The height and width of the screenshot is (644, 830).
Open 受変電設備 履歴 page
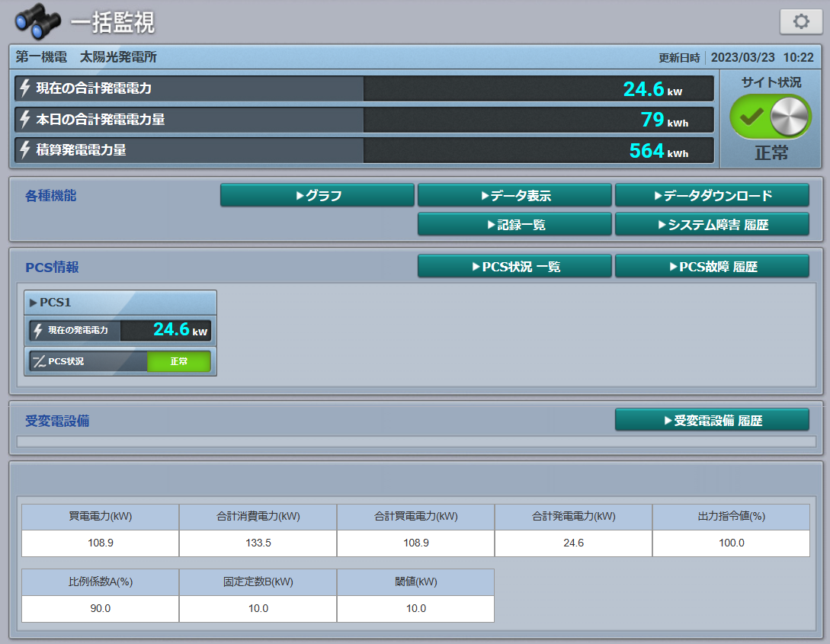click(x=712, y=420)
